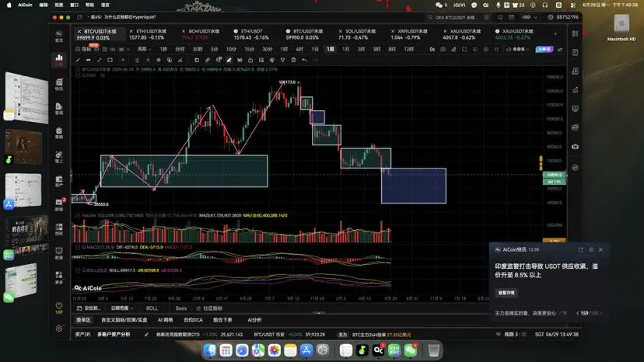Open the 委单区 bottom tab
644x362 pixels.
[x=83, y=320]
